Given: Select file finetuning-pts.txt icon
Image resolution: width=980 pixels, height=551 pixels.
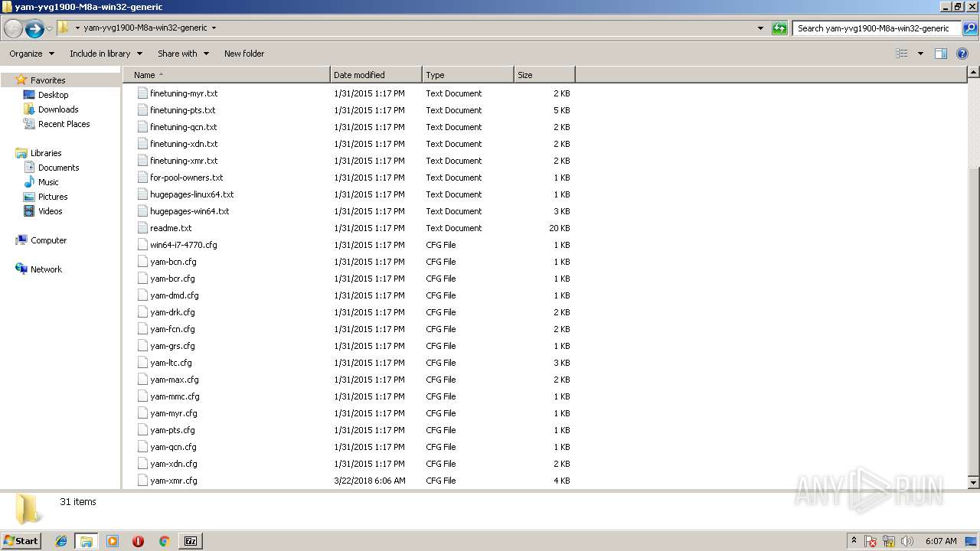Looking at the screenshot, I should pos(142,110).
